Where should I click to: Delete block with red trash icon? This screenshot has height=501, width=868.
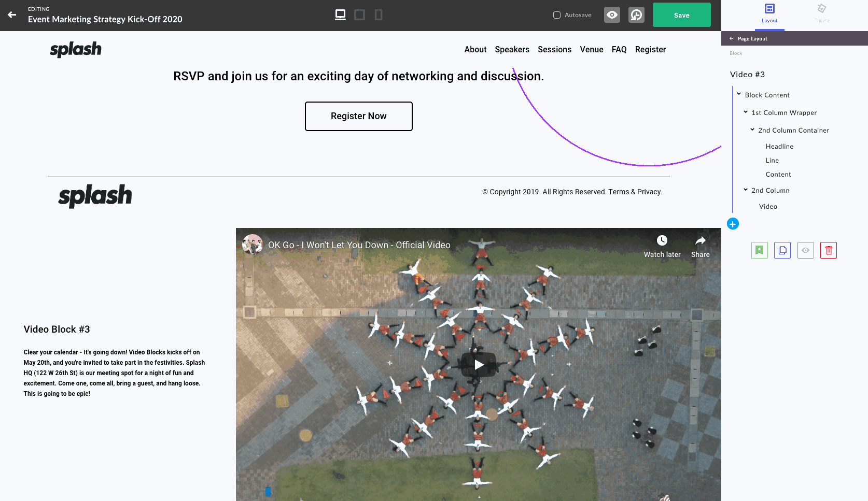coord(829,250)
